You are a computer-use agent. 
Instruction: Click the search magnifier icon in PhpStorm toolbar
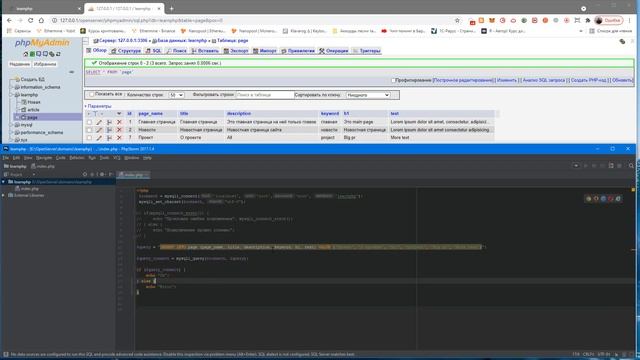pyautogui.click(x=631, y=166)
